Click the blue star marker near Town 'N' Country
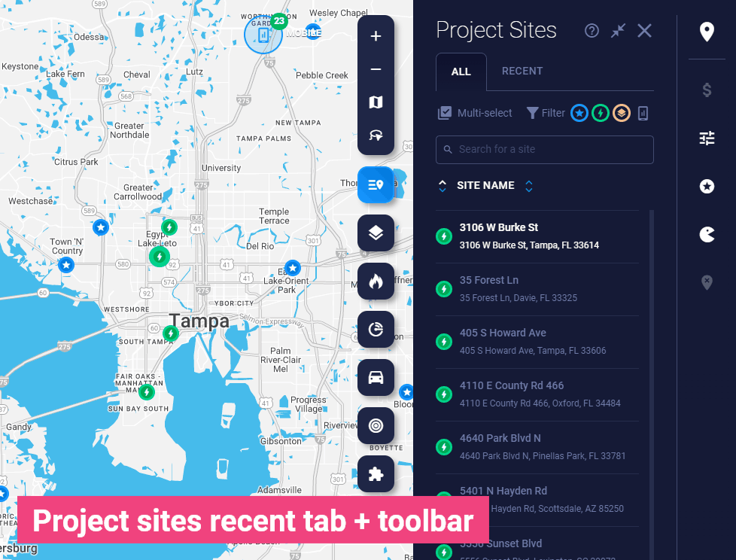The height and width of the screenshot is (560, 736). [x=66, y=265]
